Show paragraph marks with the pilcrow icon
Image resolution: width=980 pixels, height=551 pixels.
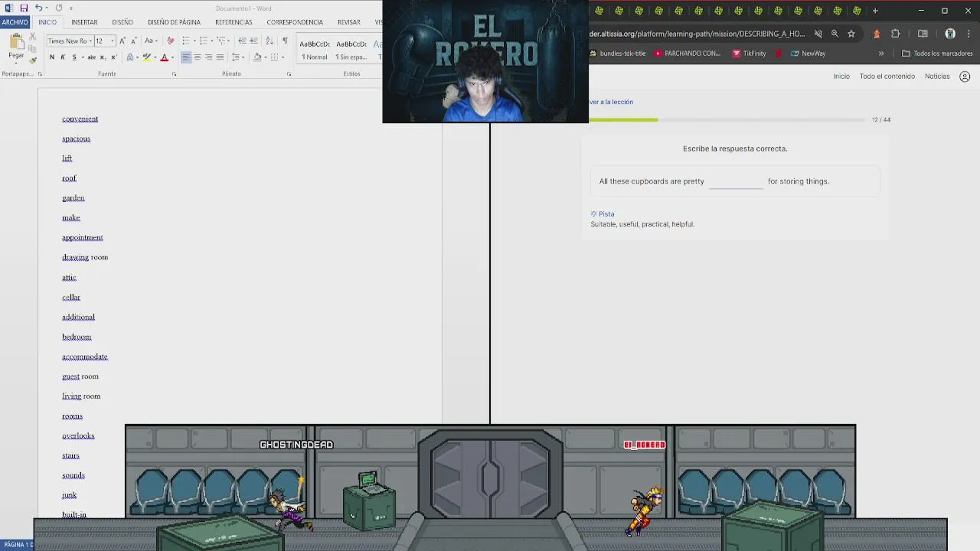point(285,41)
